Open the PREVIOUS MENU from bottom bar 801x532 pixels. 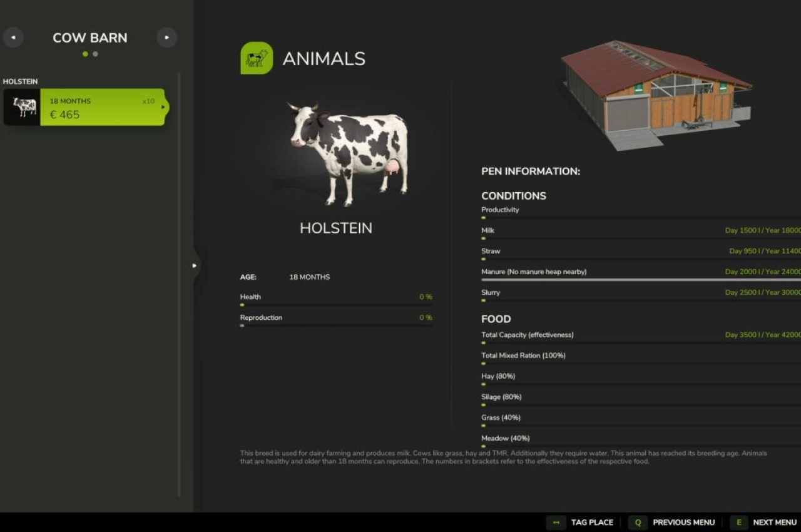tap(684, 522)
